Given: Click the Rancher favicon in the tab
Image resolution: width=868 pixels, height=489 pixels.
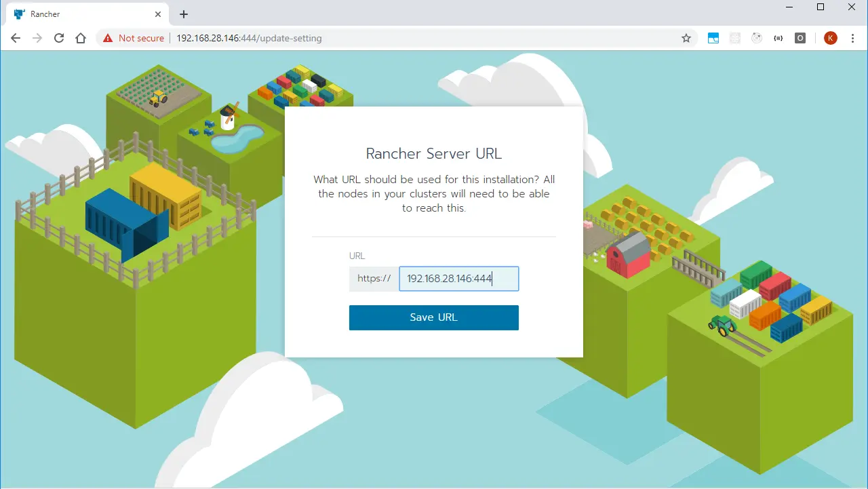Looking at the screenshot, I should (x=19, y=14).
